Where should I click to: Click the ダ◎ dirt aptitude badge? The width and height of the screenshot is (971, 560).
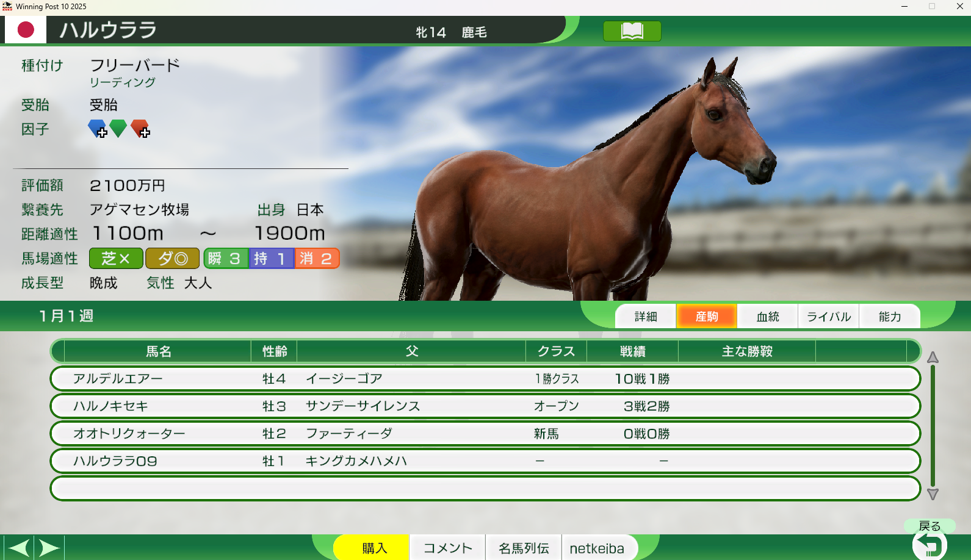pos(172,259)
